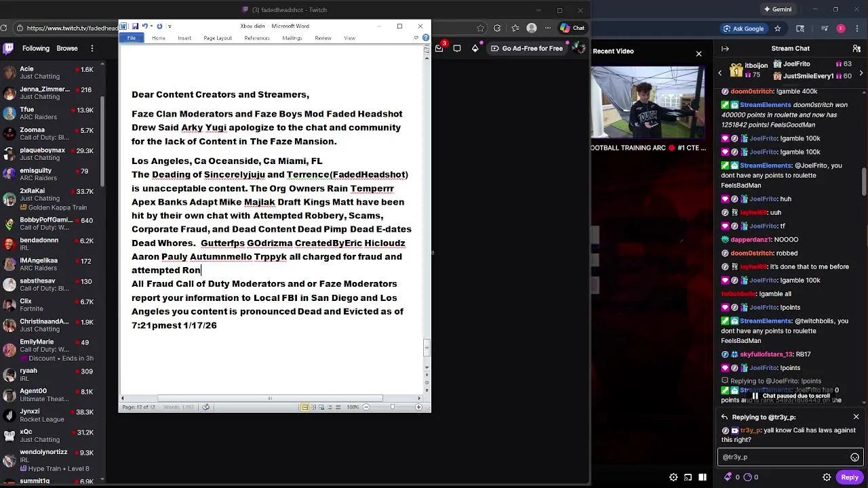This screenshot has height=488, width=868.
Task: Open Mailings ribbon tab
Action: tap(292, 38)
